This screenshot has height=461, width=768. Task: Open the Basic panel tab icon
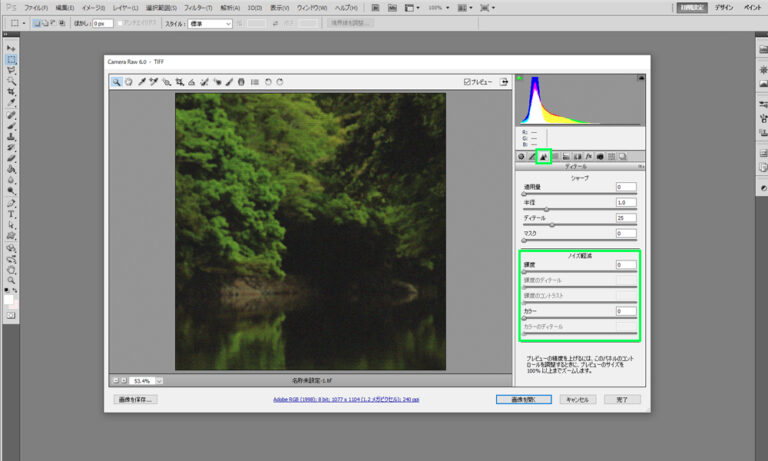tap(521, 156)
